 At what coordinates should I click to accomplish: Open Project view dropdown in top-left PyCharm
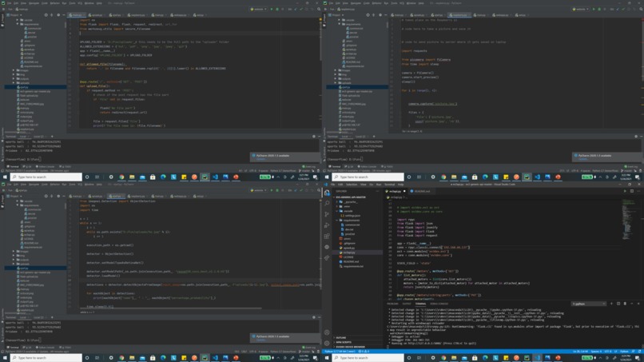[x=14, y=15]
